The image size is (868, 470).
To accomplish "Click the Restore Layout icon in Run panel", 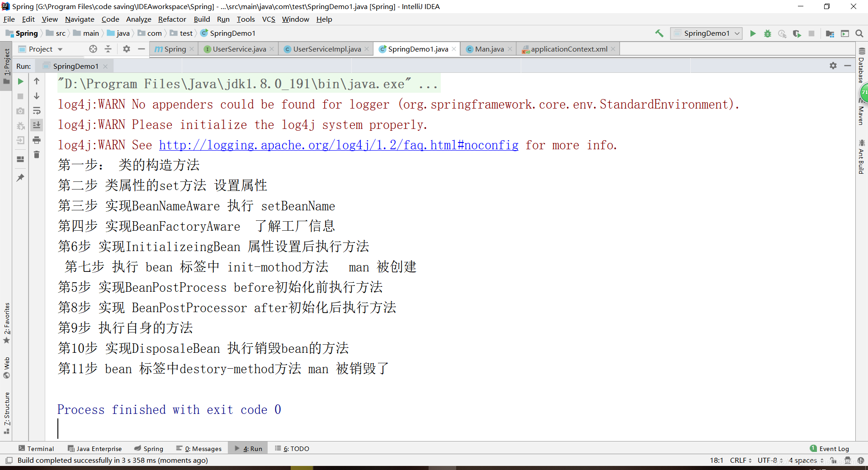I will click(20, 159).
